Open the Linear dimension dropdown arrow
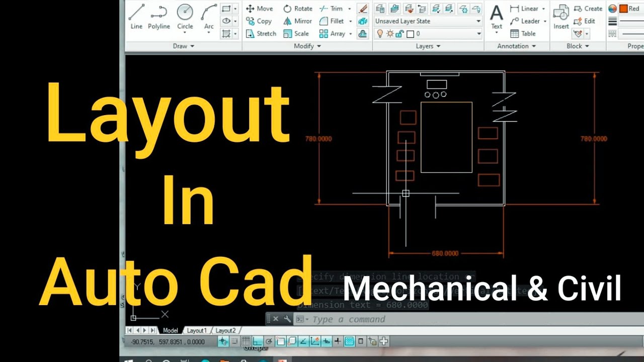 (x=543, y=9)
